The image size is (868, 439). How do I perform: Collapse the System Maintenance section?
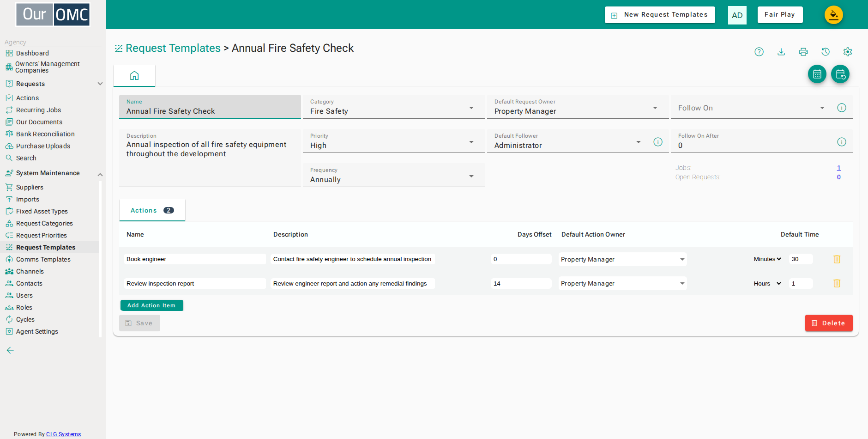coord(100,174)
